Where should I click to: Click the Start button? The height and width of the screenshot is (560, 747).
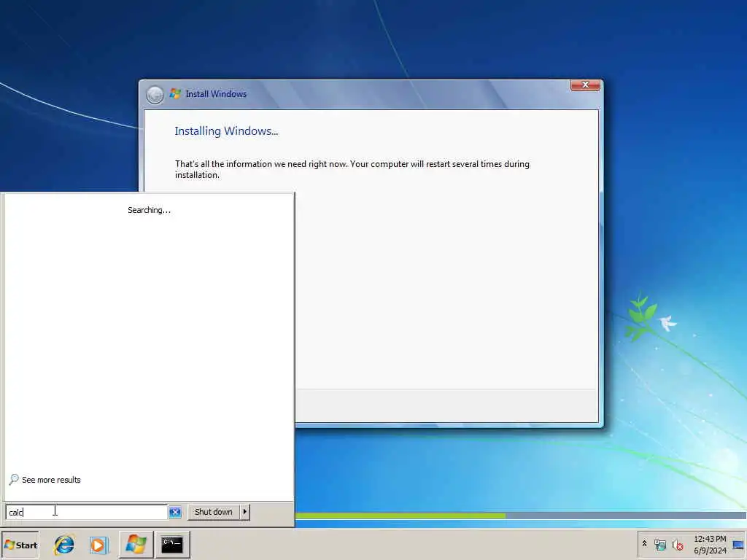tap(20, 545)
